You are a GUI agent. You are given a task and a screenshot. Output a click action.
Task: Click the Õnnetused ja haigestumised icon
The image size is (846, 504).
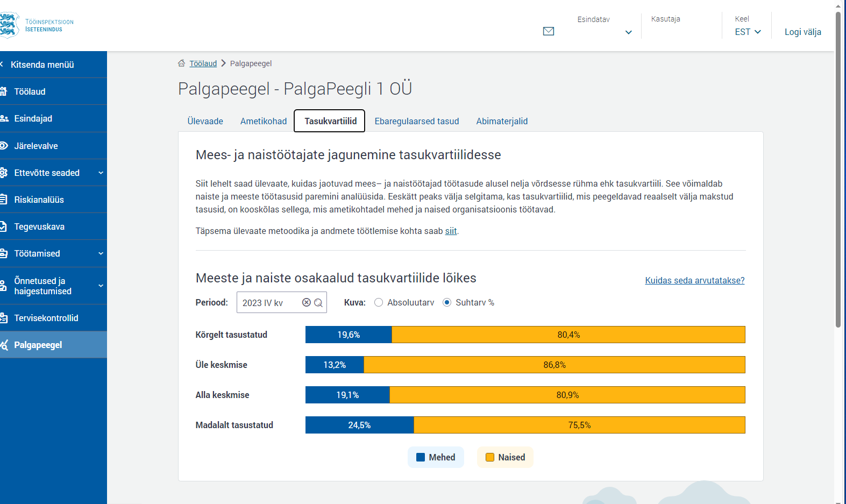click(x=3, y=286)
